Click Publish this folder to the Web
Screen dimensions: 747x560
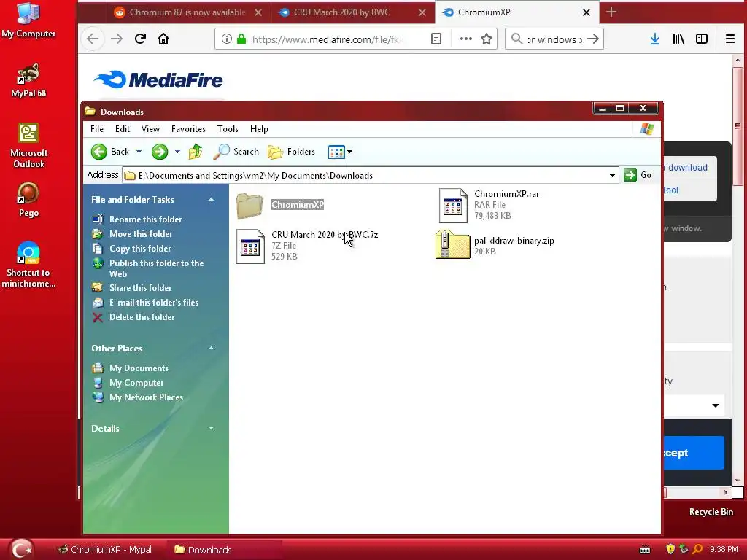pyautogui.click(x=148, y=268)
